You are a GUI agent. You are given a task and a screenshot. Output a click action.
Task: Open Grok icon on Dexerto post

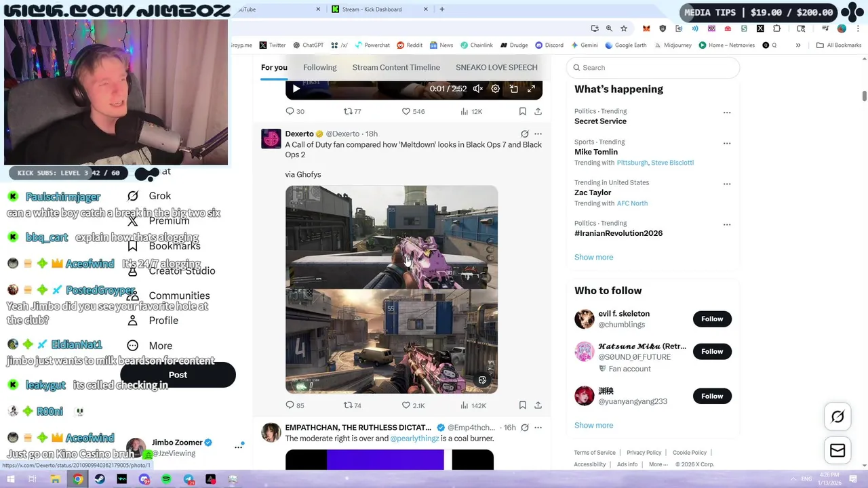524,134
